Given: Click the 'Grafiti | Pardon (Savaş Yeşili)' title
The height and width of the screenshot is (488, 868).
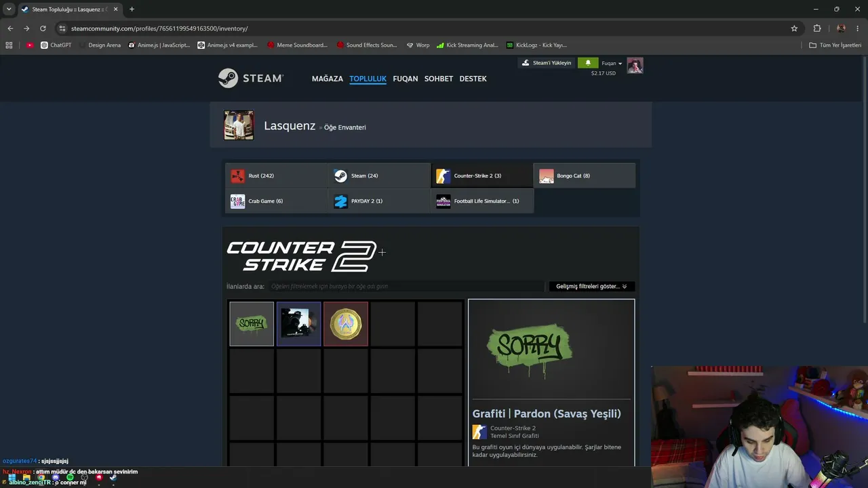Looking at the screenshot, I should click(547, 413).
